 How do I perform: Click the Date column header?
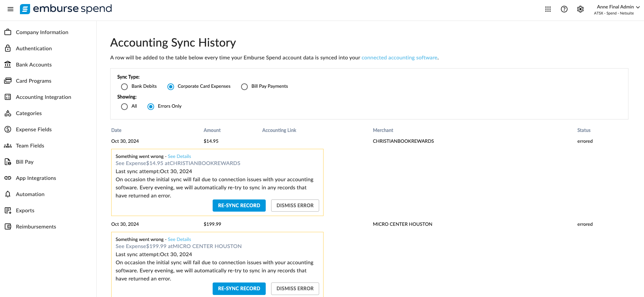click(116, 130)
